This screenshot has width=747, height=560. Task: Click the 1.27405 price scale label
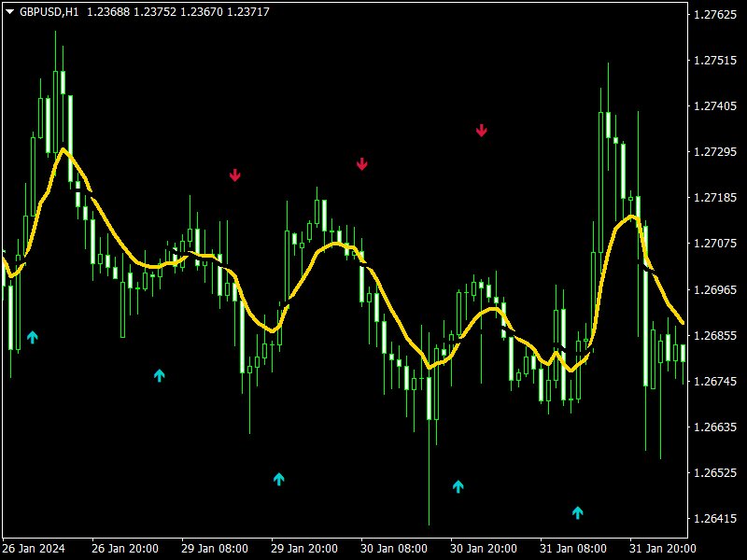point(714,106)
